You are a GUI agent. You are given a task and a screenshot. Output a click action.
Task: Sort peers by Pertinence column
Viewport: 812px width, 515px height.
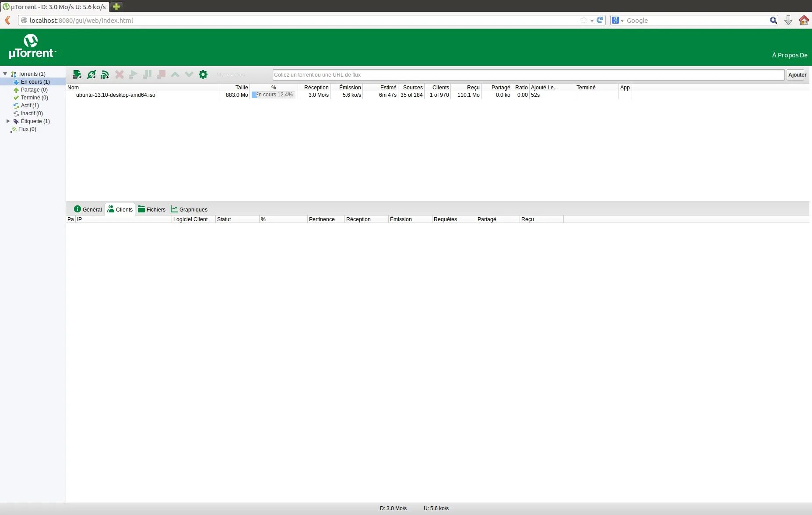(x=326, y=219)
